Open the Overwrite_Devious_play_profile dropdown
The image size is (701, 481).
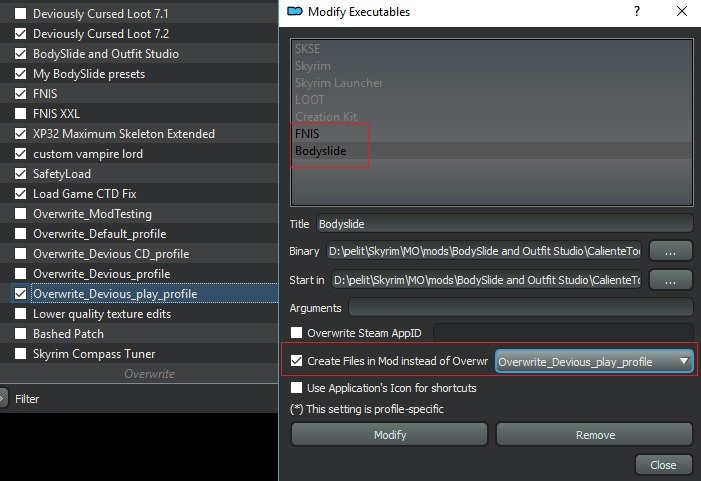pyautogui.click(x=594, y=361)
